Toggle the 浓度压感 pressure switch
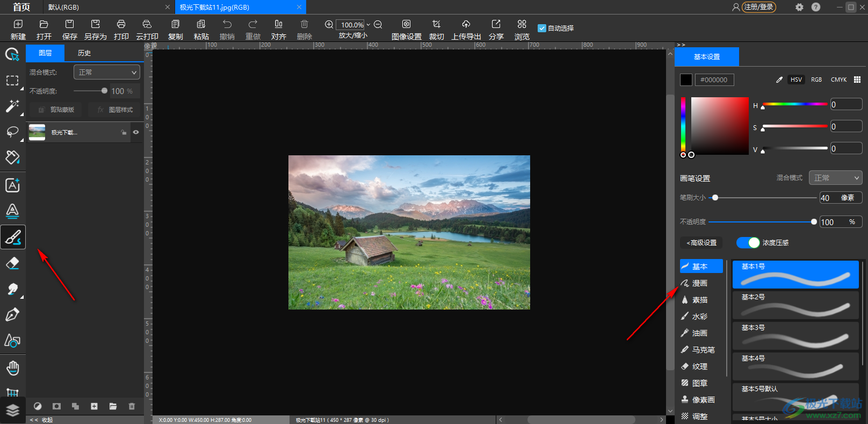868x424 pixels. [x=748, y=243]
